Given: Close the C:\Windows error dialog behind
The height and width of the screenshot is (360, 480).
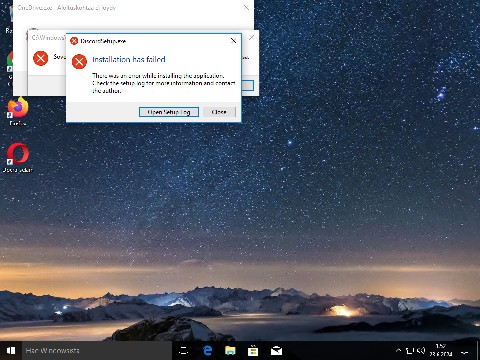Looking at the screenshot, I should pyautogui.click(x=251, y=38).
